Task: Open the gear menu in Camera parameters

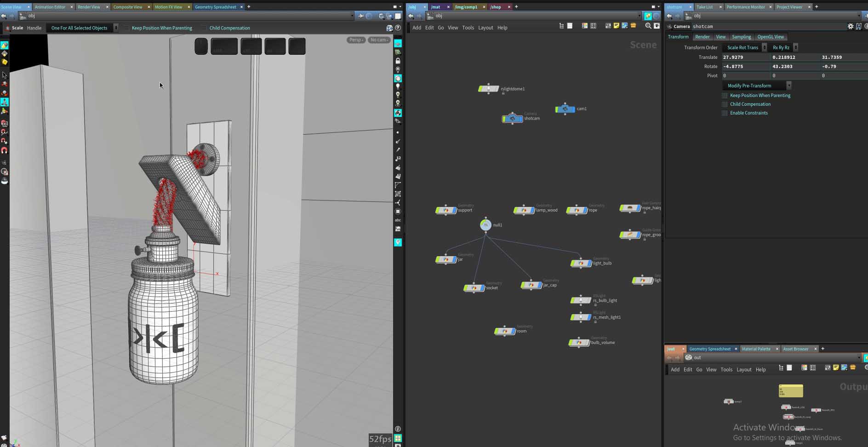Action: coord(850,26)
